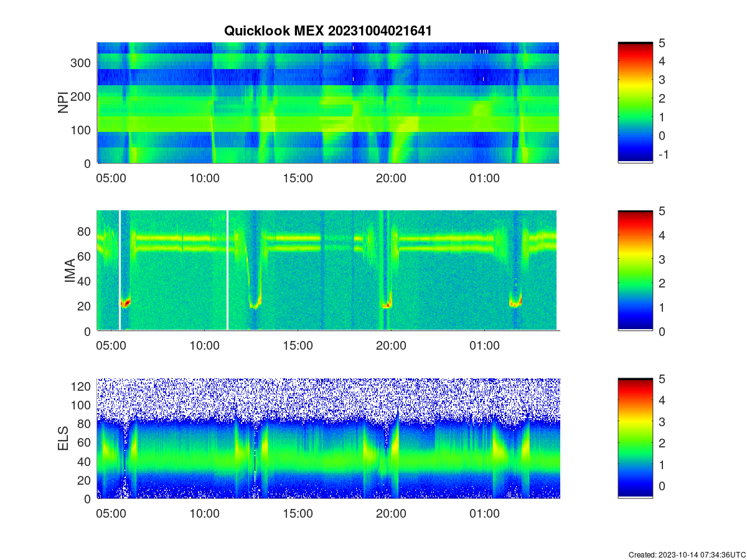This screenshot has width=747, height=560.
Task: Click the 01:00 tick under IMA panel
Action: pyautogui.click(x=484, y=346)
